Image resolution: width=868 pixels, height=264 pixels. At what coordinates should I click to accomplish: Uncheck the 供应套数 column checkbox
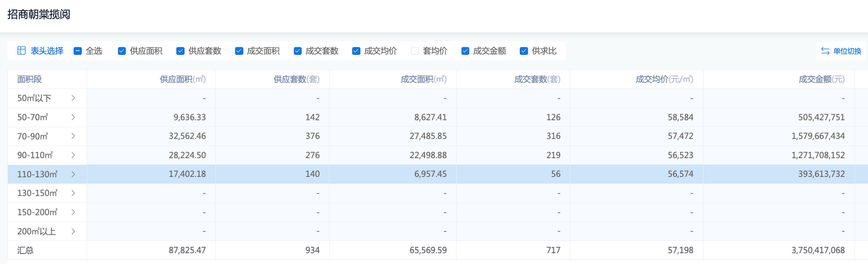[180, 51]
